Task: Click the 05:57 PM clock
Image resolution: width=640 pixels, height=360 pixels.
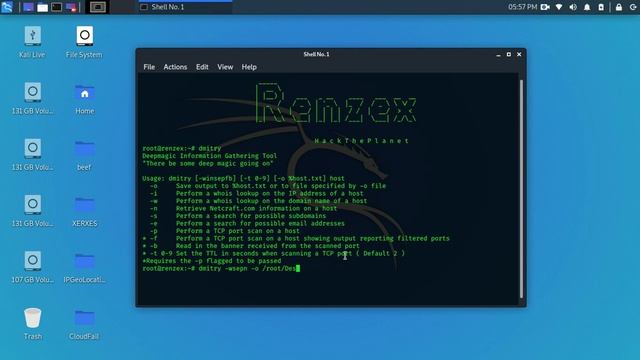Action: click(x=522, y=7)
